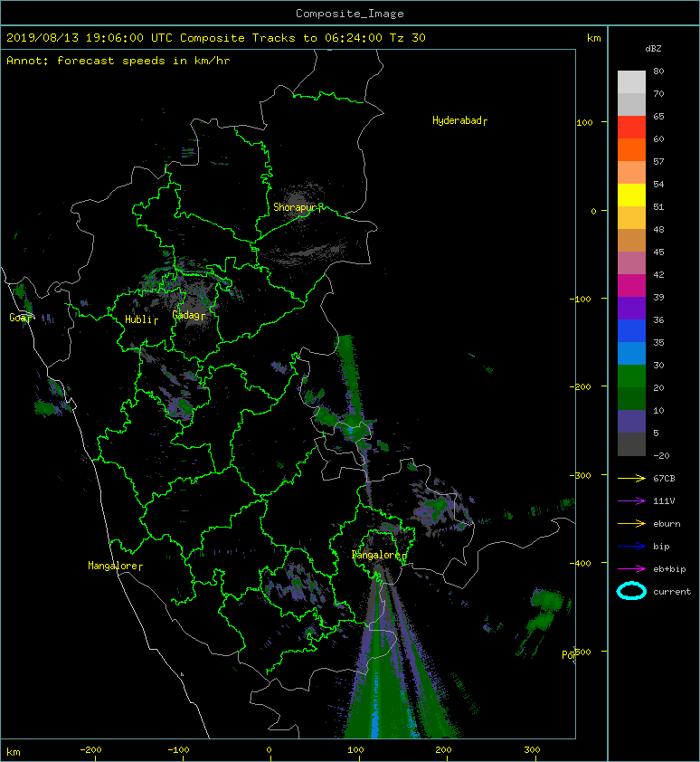Click the Hubli city label

tap(141, 319)
